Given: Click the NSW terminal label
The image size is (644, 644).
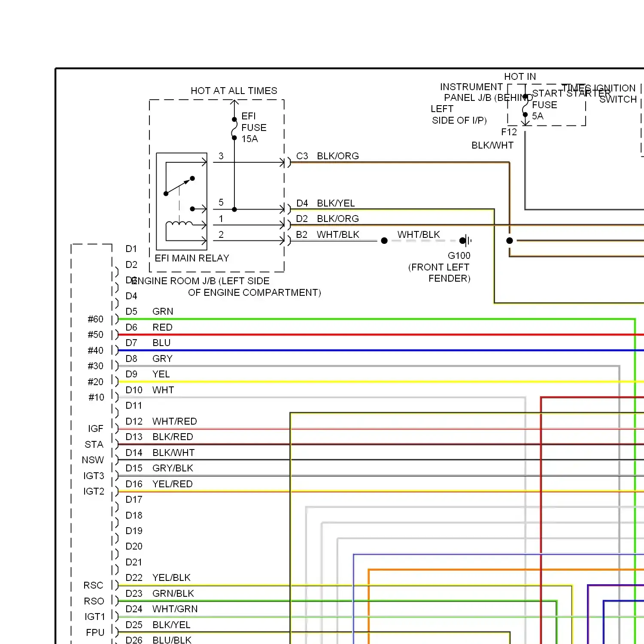Looking at the screenshot, I should pyautogui.click(x=93, y=460).
